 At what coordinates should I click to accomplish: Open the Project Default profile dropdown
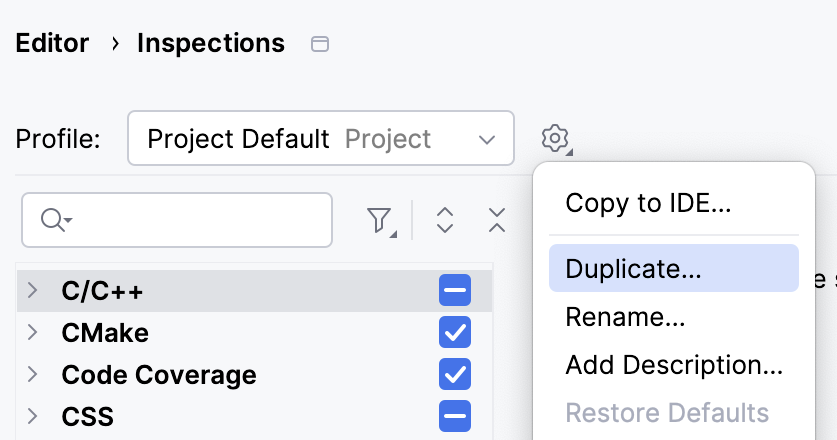click(x=321, y=138)
